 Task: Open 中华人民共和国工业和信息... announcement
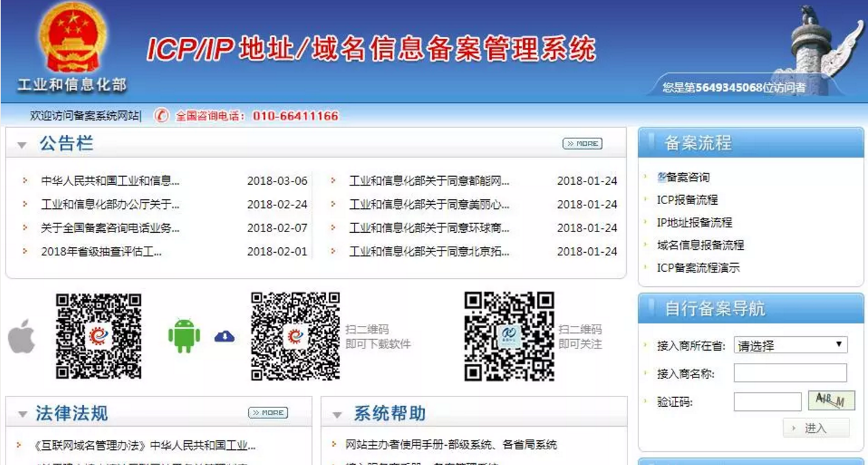tap(110, 181)
